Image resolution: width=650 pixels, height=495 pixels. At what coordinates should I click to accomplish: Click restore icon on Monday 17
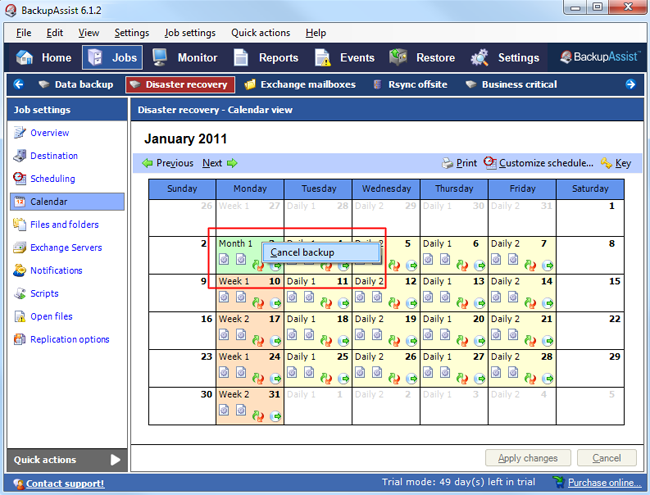258,341
